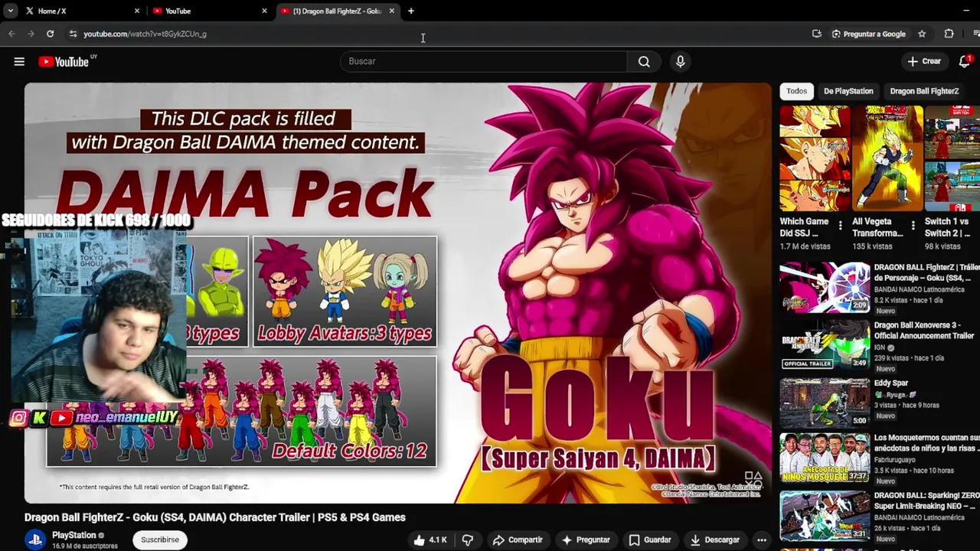The image size is (980, 551).
Task: Close the YouTube tab
Action: [x=264, y=11]
